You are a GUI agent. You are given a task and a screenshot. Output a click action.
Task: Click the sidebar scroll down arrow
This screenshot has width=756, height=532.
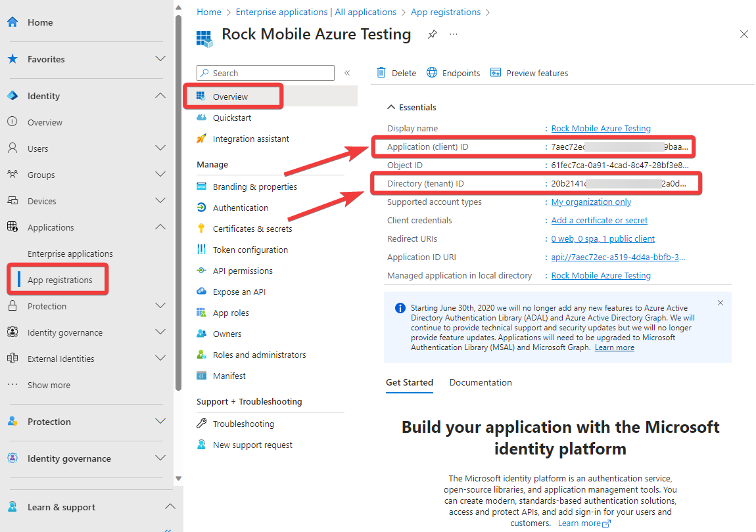[178, 479]
